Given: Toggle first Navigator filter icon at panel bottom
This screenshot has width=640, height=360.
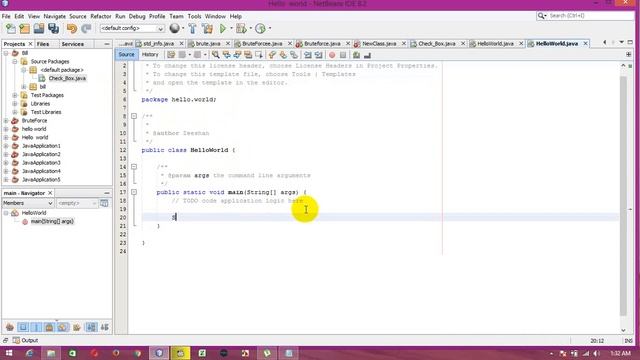Looking at the screenshot, I should pos(10,327).
